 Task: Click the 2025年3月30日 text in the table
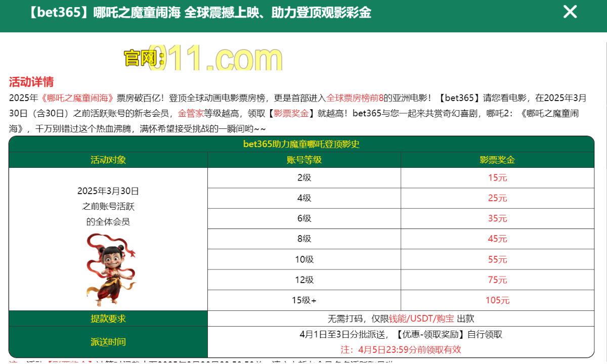coord(108,191)
